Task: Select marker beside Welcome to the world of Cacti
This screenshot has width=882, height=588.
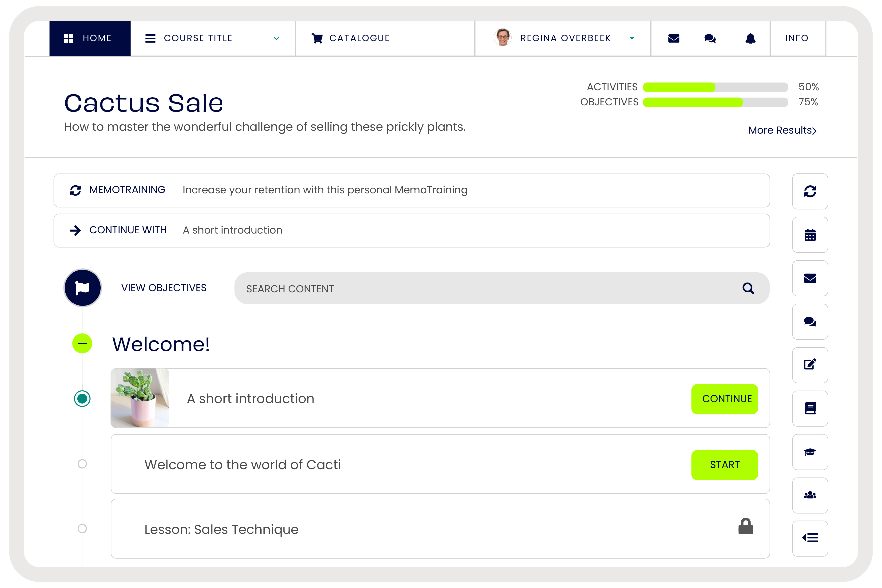Action: pos(82,464)
